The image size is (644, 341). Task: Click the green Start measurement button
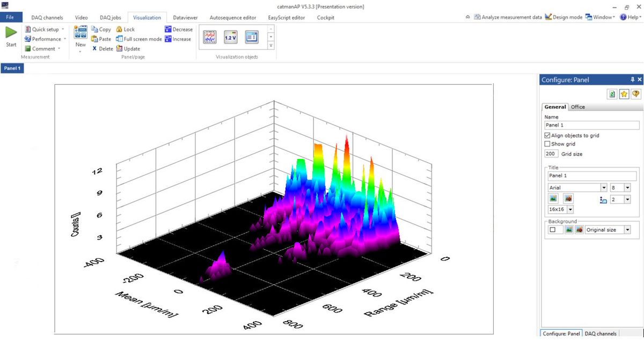(x=11, y=35)
